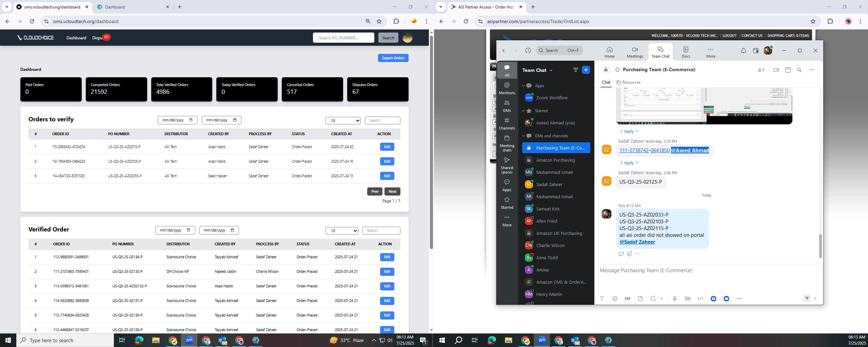Open the Team Chat filter icon
Viewport: 868px width, 347px height.
tap(575, 70)
